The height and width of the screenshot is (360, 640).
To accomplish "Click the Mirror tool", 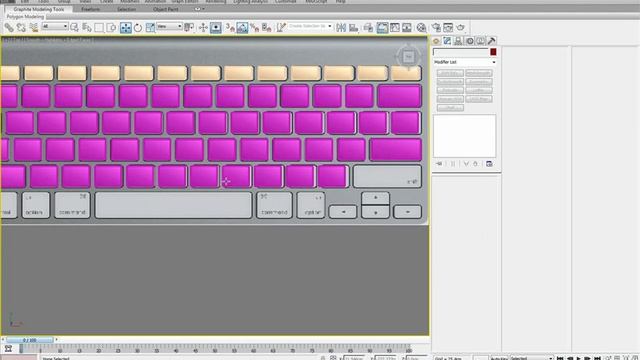I will click(341, 28).
